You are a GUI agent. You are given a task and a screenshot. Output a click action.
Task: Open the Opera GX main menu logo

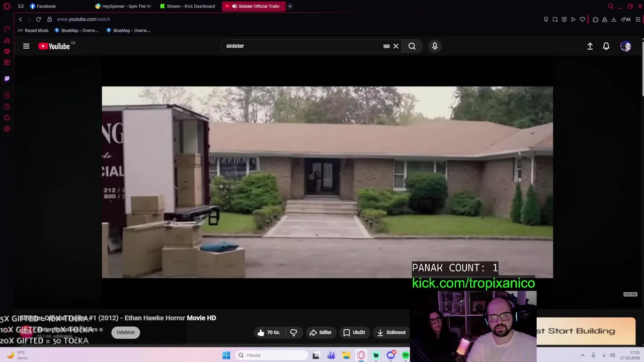7,6
